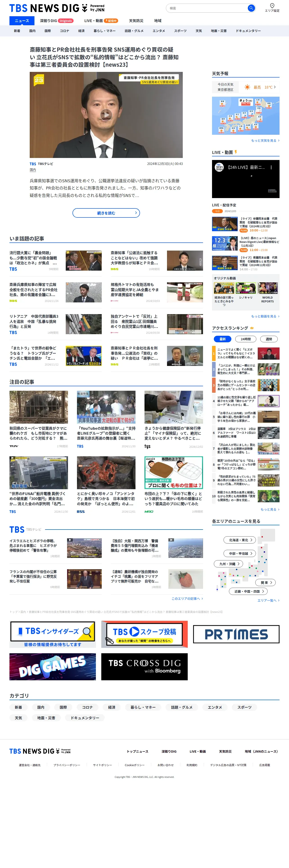This screenshot has height=868, width=289.
Task: Click the 暮らし・マネー category pill
Action: (x=143, y=707)
